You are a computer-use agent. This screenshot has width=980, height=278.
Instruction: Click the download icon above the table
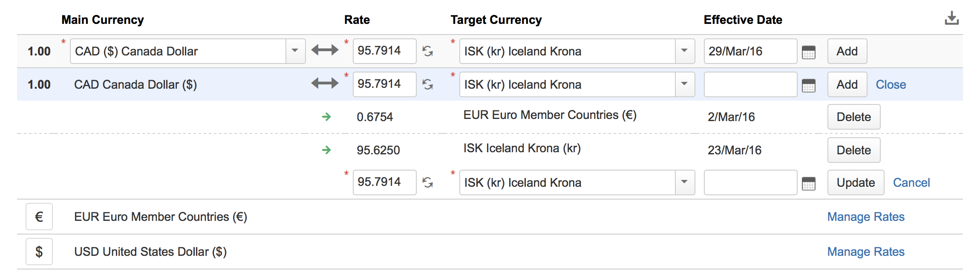[x=951, y=18]
